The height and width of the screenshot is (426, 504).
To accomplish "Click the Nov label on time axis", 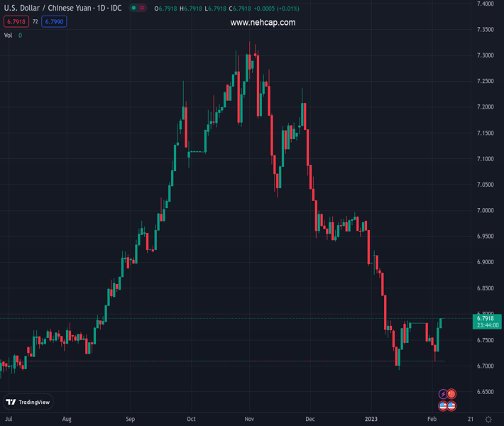I will 249,419.
